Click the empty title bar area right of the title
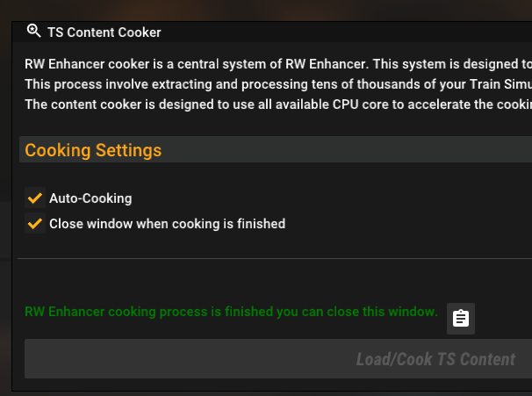 (351, 32)
